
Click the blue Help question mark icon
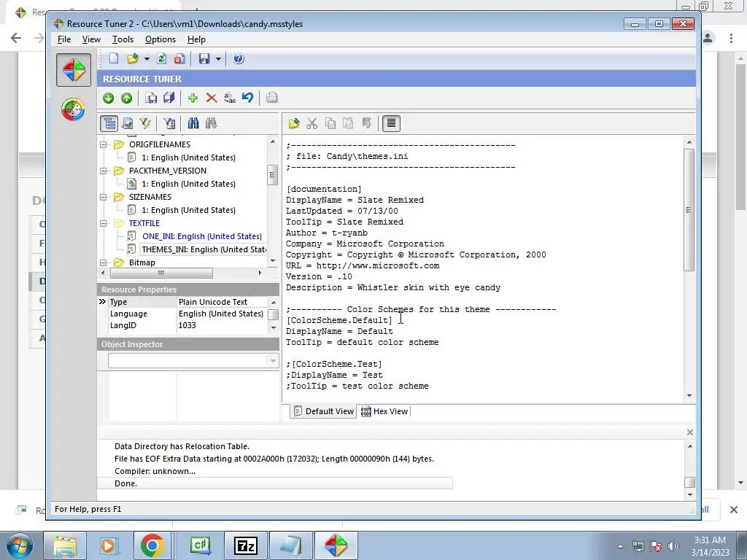(239, 58)
